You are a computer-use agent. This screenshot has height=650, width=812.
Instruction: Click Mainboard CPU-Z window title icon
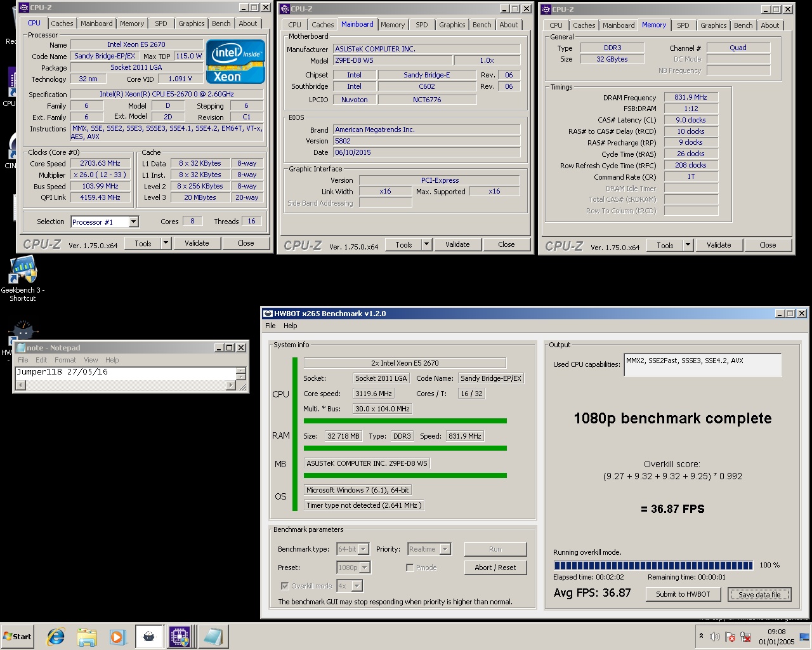(x=285, y=9)
